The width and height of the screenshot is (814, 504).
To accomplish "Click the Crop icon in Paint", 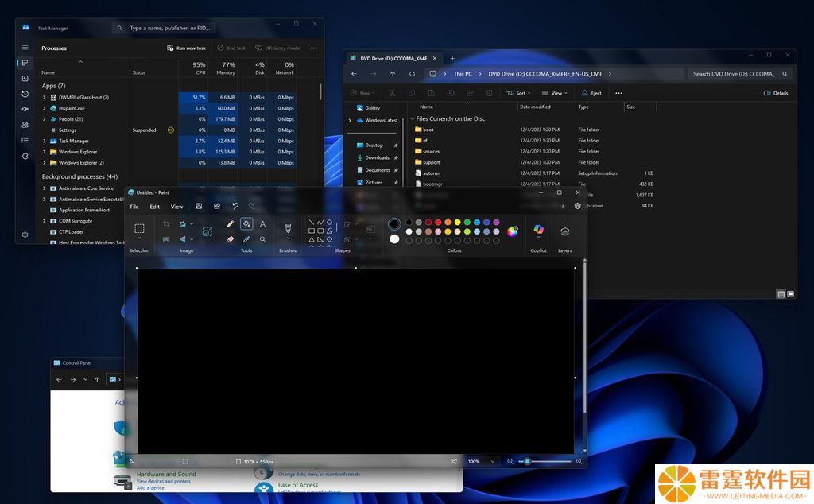I will [x=166, y=223].
